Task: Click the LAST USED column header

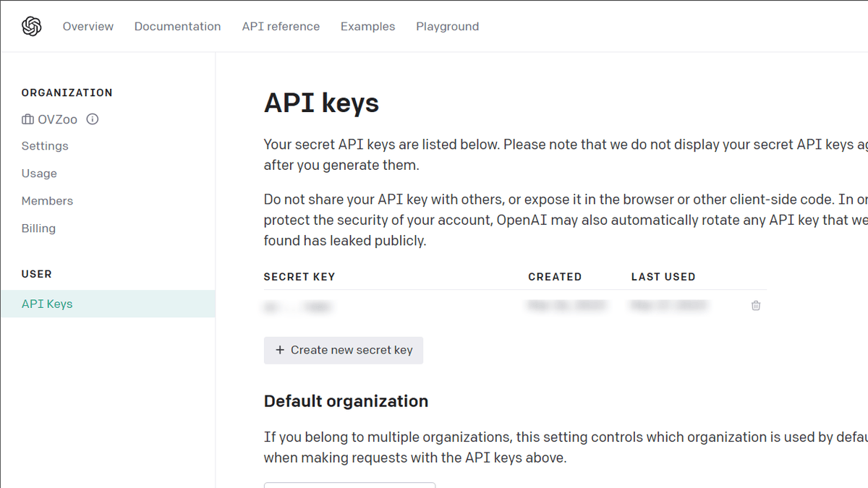Action: [663, 276]
